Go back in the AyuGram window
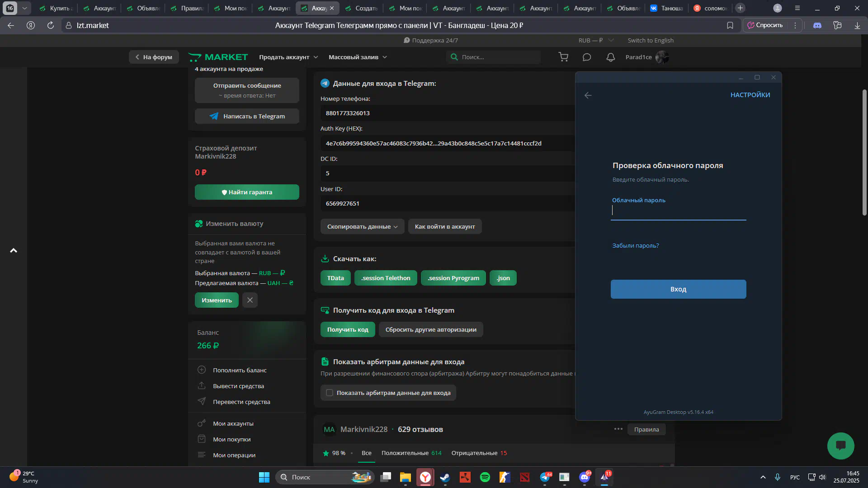The height and width of the screenshot is (488, 868). (x=588, y=95)
